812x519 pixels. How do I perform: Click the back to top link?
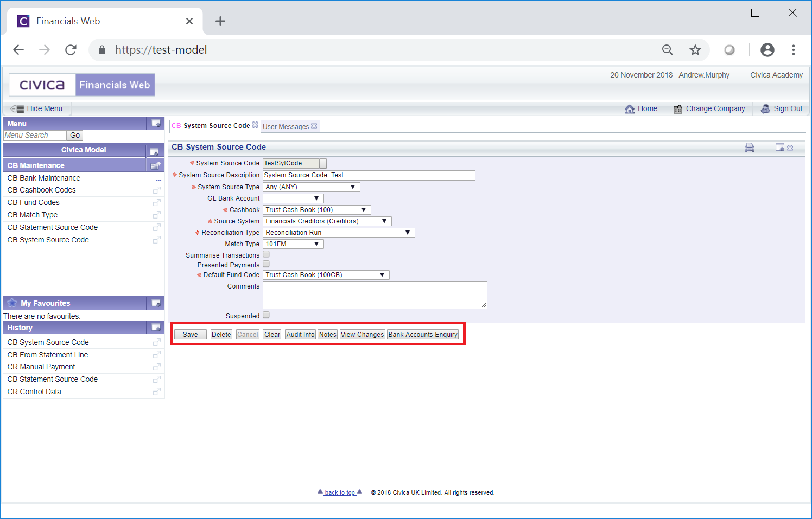click(x=340, y=492)
